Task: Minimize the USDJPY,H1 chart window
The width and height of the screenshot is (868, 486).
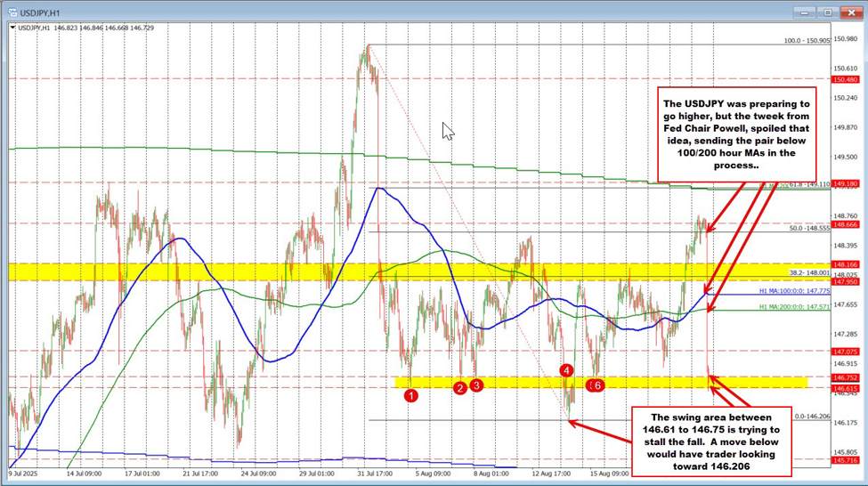Action: (x=805, y=12)
